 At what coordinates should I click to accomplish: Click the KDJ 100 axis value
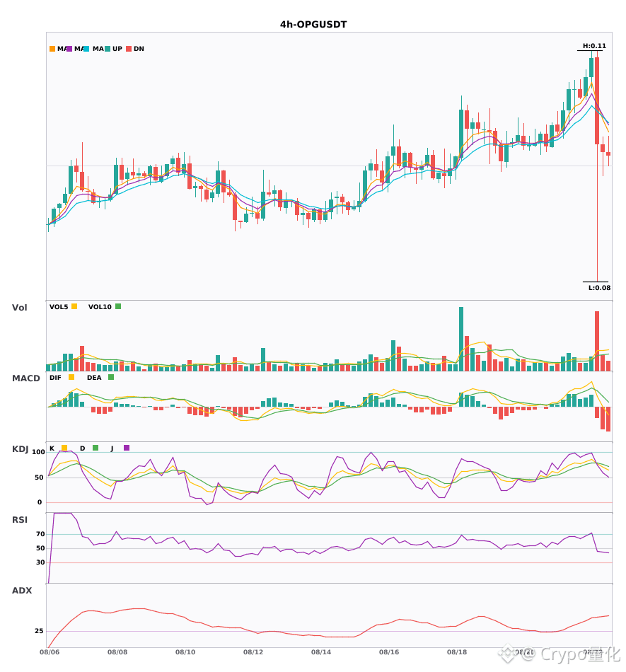(38, 452)
